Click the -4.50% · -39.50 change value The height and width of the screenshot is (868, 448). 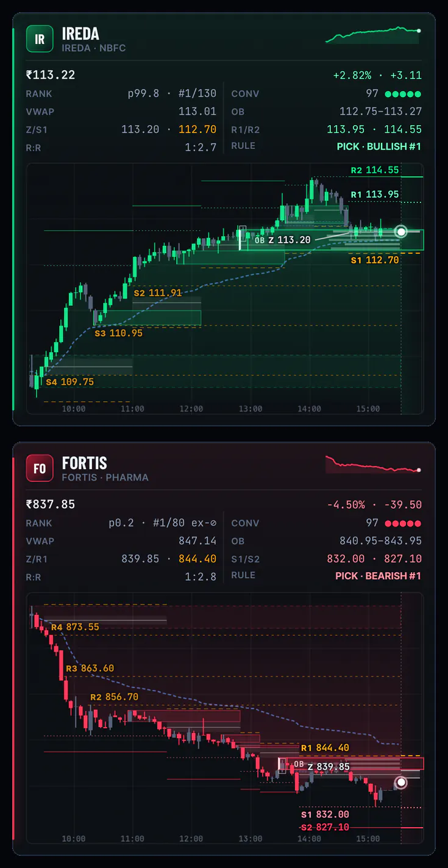(374, 505)
